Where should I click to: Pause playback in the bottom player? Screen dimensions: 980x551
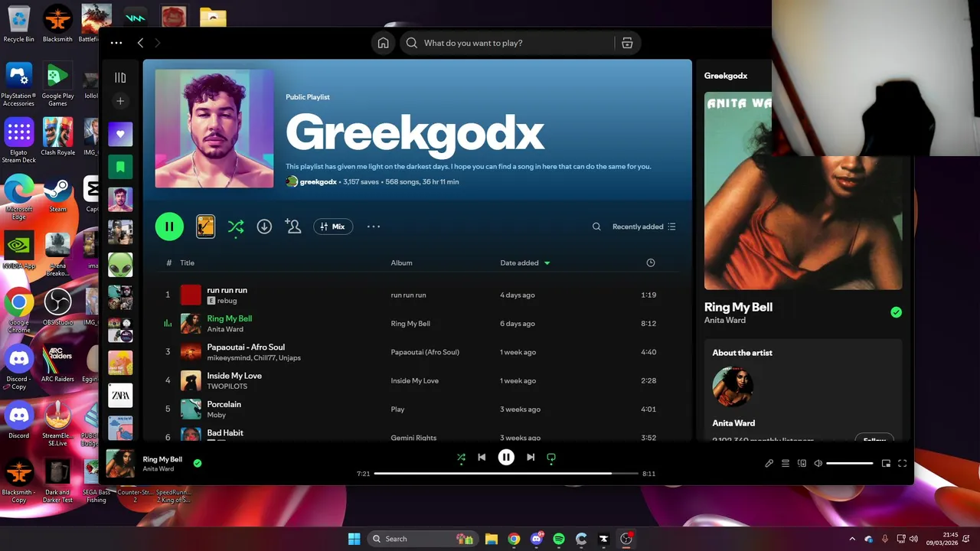click(x=506, y=458)
